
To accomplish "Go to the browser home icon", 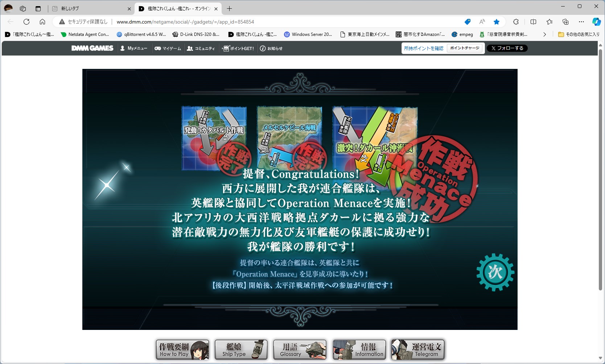I will click(42, 22).
